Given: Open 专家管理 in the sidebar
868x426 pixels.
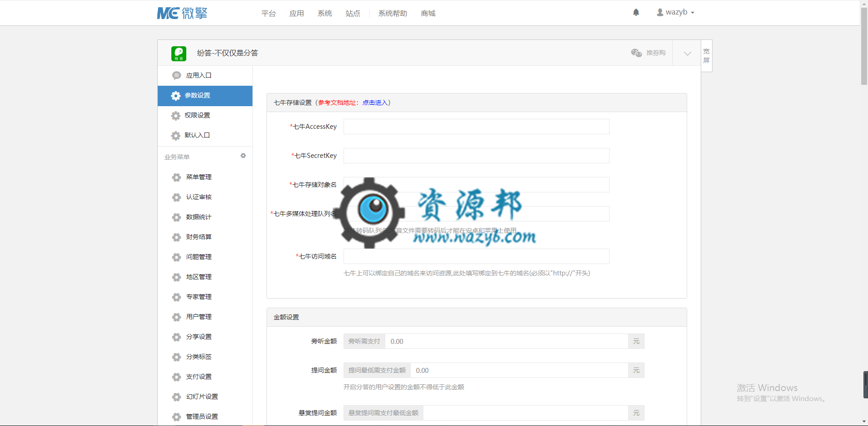Looking at the screenshot, I should (205, 297).
